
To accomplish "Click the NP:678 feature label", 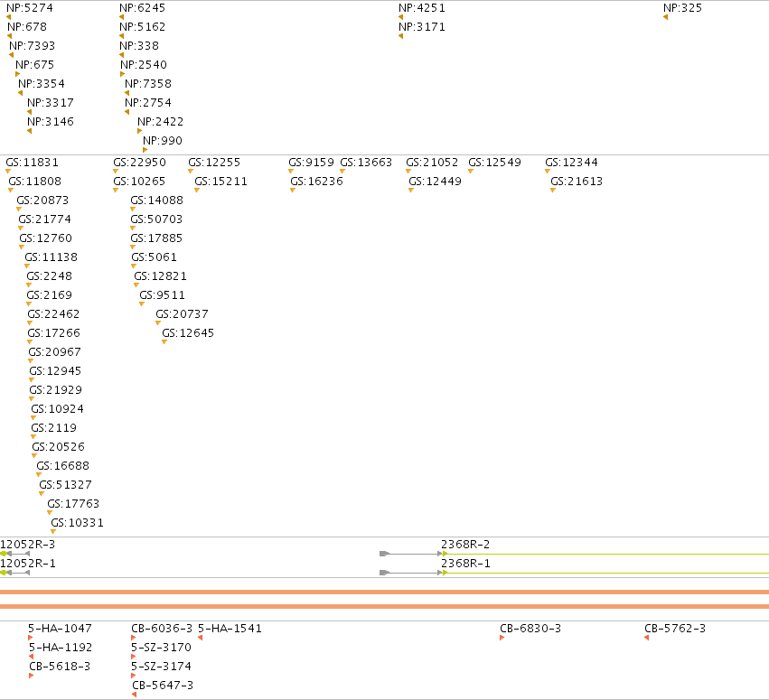I will coord(27,27).
